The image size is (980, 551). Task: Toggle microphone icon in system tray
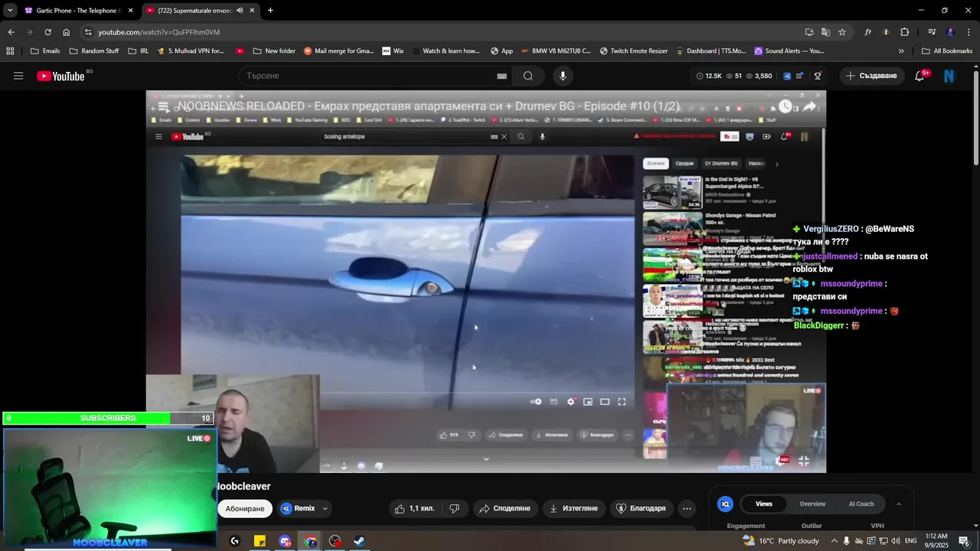[x=846, y=541]
